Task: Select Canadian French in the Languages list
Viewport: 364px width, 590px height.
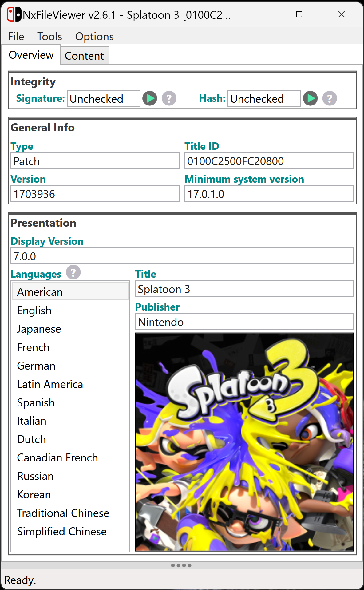Action: click(70, 457)
